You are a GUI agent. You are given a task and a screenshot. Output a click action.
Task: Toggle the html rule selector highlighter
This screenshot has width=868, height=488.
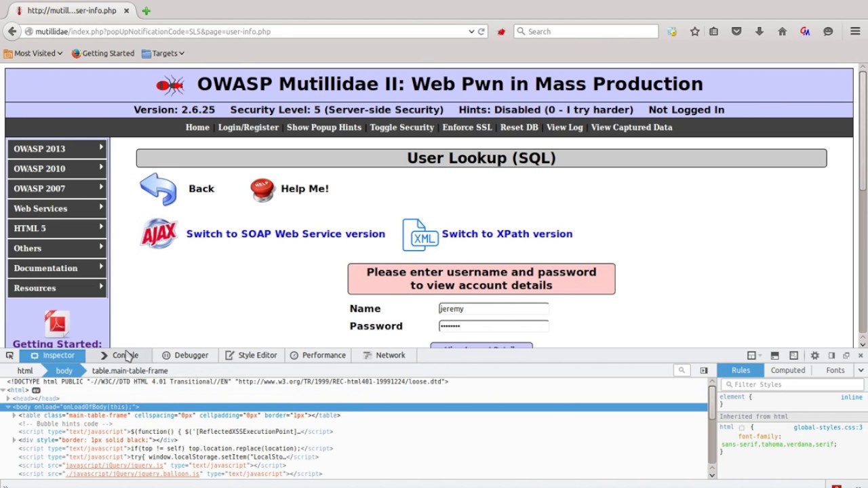click(x=741, y=428)
